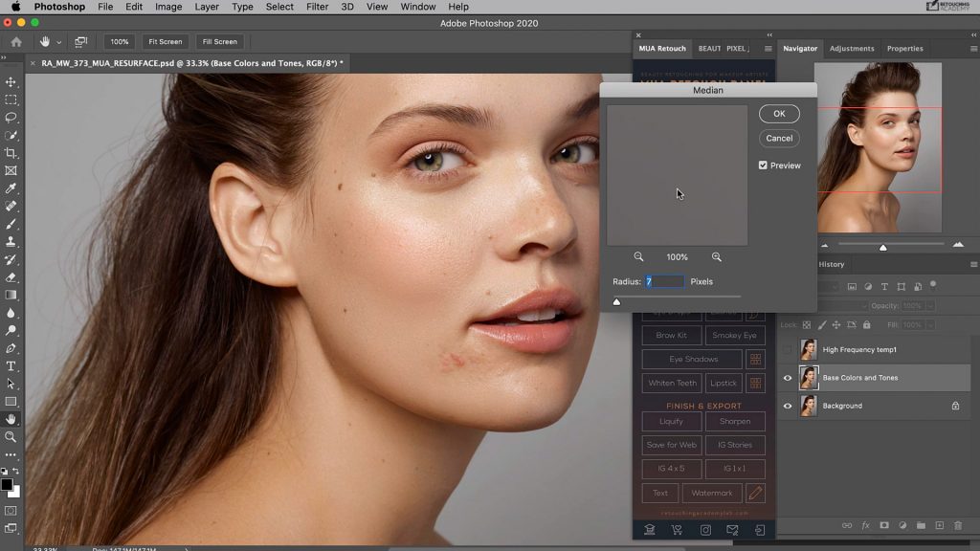This screenshot has height=551, width=980.
Task: Select the Type tool
Action: coord(11,364)
